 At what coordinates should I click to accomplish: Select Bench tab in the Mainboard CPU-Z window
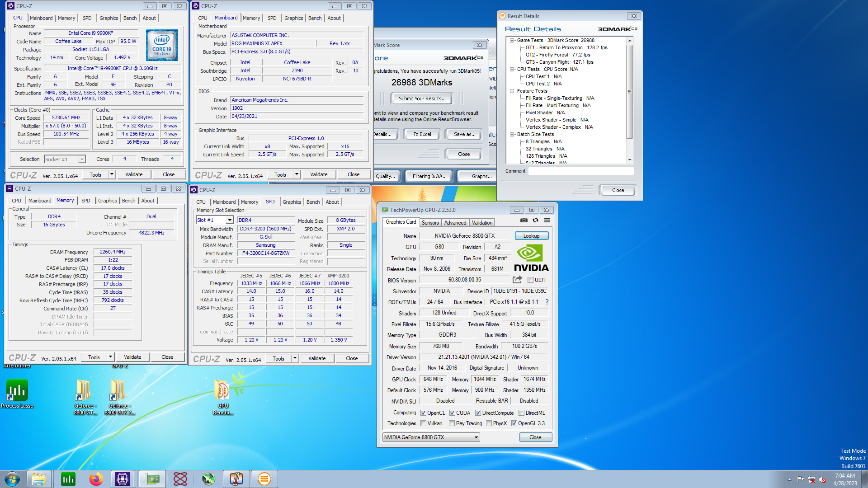coord(315,18)
